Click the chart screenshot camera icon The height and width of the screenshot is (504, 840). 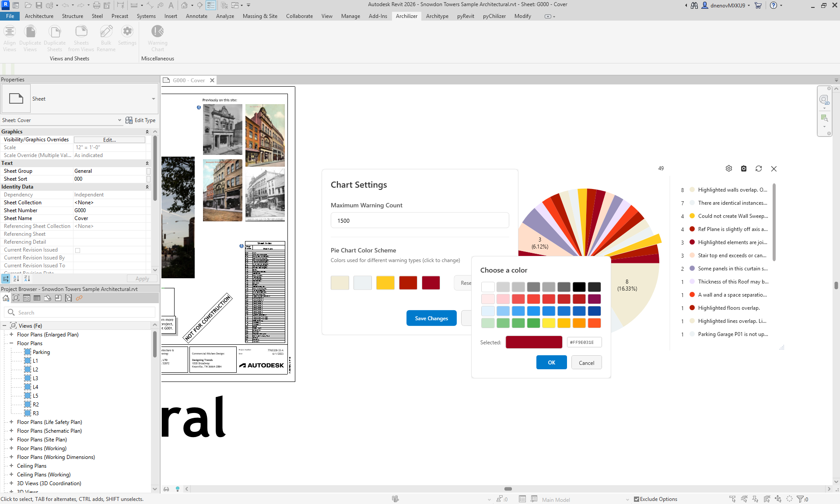pyautogui.click(x=743, y=168)
